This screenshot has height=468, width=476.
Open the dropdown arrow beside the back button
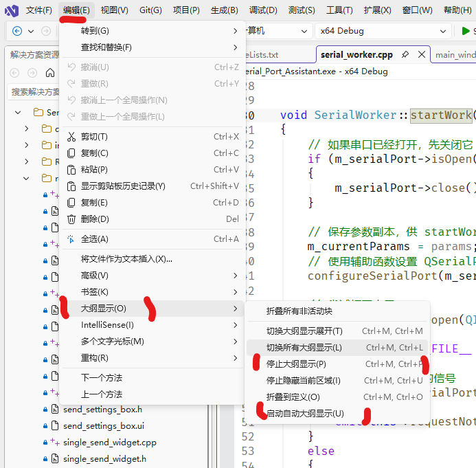point(31,31)
